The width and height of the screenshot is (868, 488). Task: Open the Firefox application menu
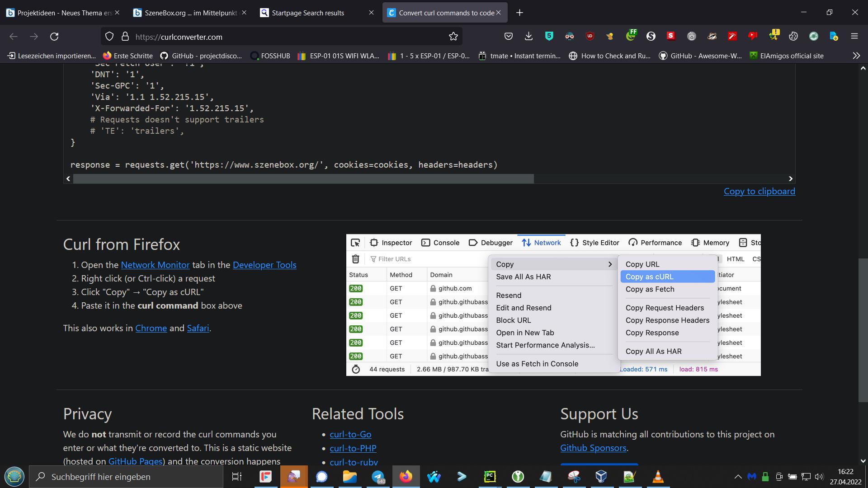tap(854, 36)
